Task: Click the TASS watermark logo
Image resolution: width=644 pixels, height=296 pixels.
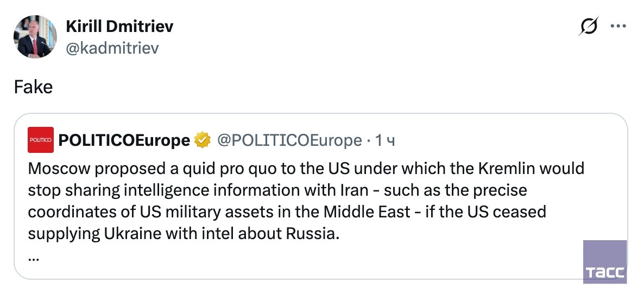Action: pos(605,261)
